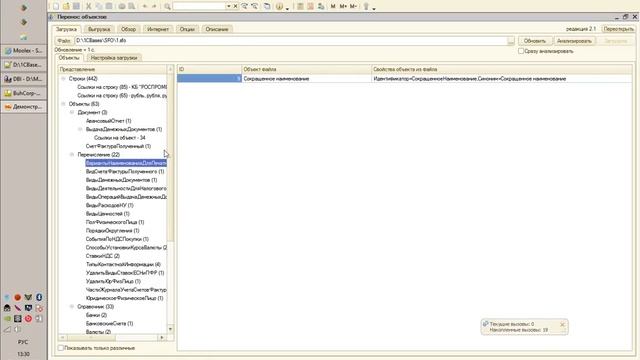Click 'Сокращенное наименование' table cell
Image resolution: width=640 pixels, height=360 pixels.
click(307, 78)
